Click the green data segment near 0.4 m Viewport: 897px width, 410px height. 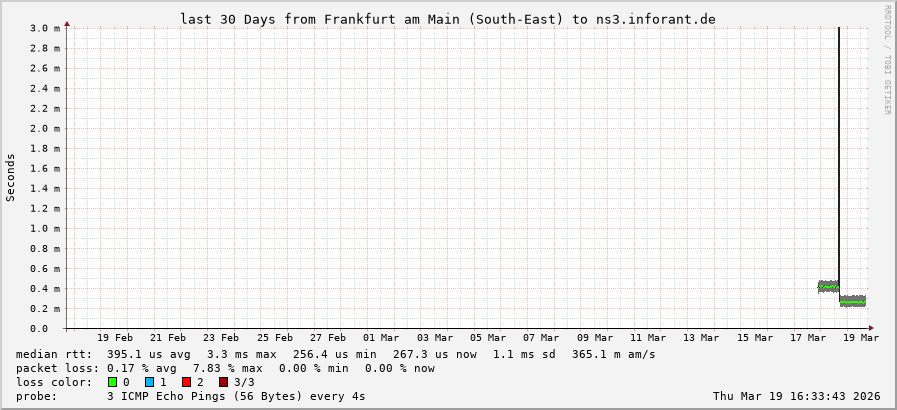click(x=828, y=286)
